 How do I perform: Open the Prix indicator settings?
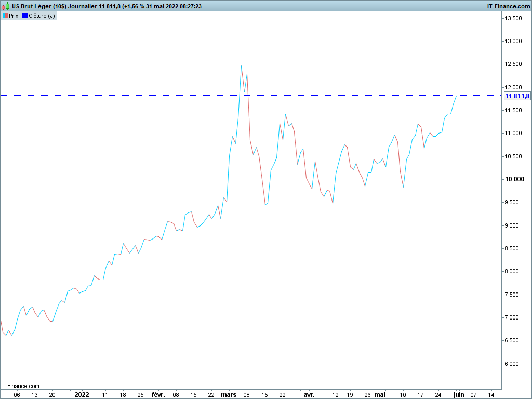(x=10, y=16)
